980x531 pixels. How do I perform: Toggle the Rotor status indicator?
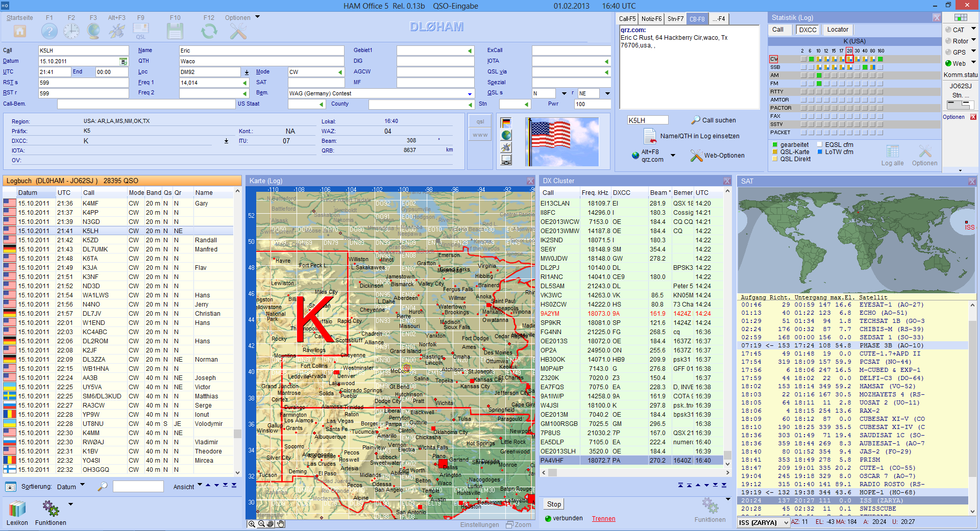[948, 41]
